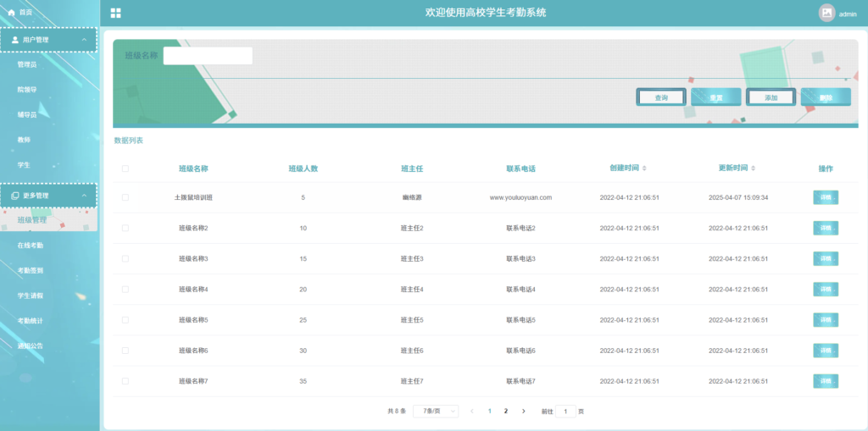
Task: Select all rows with header checkbox
Action: coord(125,169)
